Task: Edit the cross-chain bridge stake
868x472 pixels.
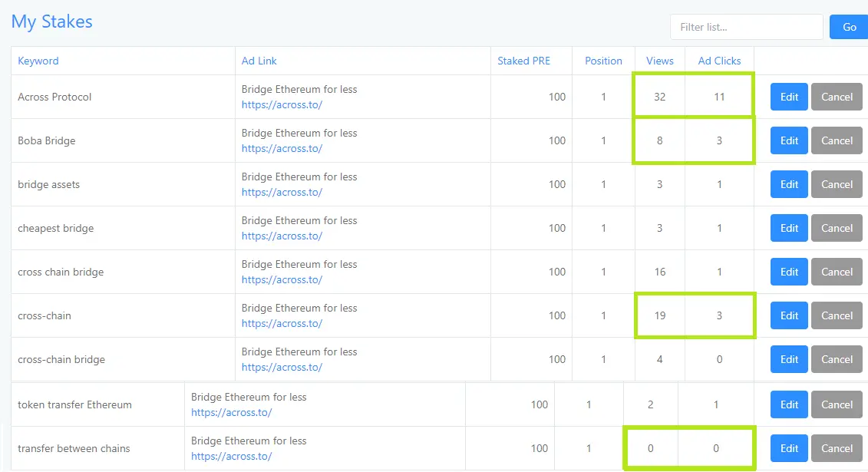Action: pos(789,359)
